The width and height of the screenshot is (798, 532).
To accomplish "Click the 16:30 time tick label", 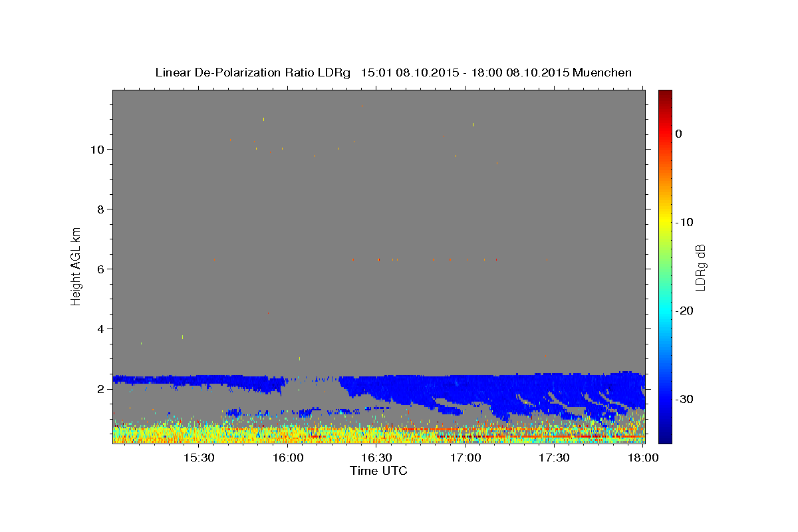I will click(376, 458).
